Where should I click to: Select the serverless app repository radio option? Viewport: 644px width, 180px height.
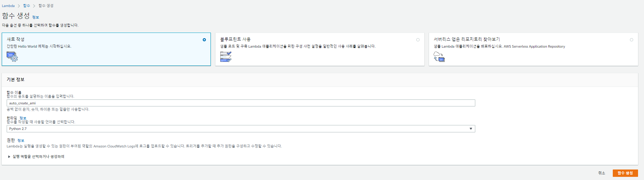pyautogui.click(x=631, y=40)
